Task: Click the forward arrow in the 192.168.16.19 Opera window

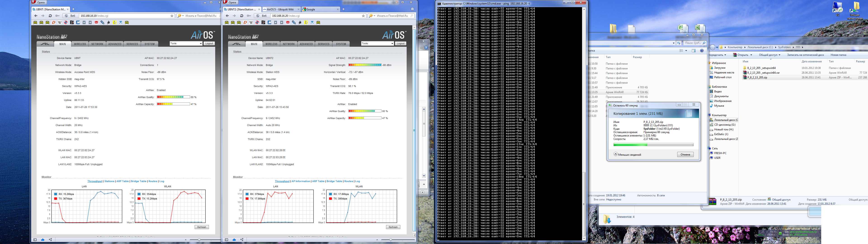Action: coord(43,16)
